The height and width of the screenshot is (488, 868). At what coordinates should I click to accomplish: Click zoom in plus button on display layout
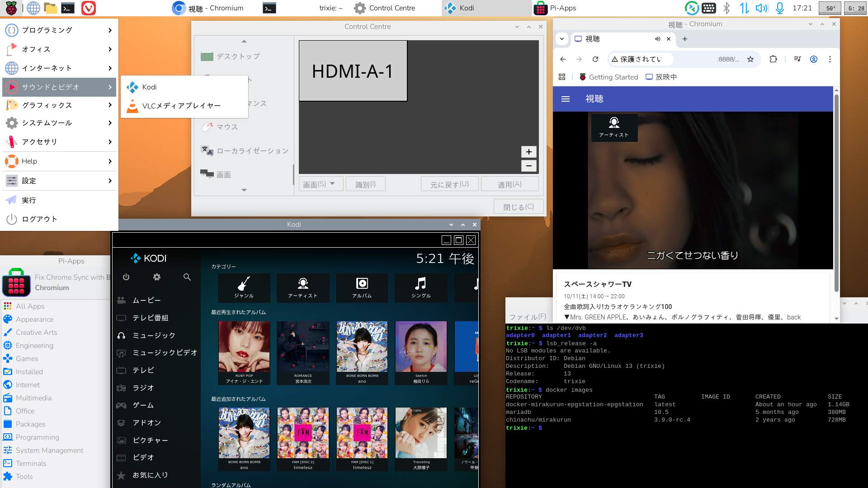(x=528, y=152)
